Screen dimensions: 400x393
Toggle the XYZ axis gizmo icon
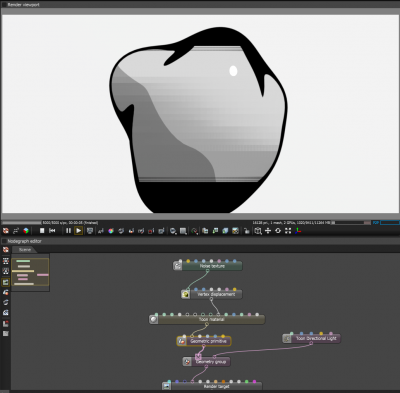point(298,231)
